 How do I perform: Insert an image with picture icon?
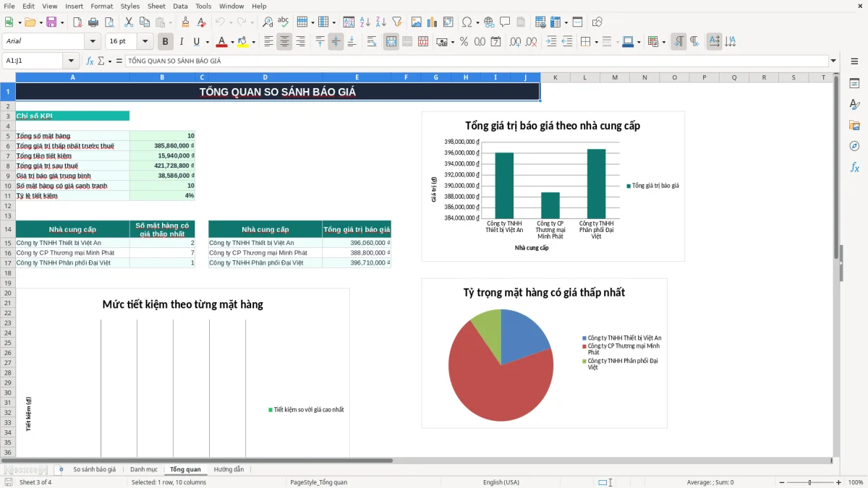point(417,22)
